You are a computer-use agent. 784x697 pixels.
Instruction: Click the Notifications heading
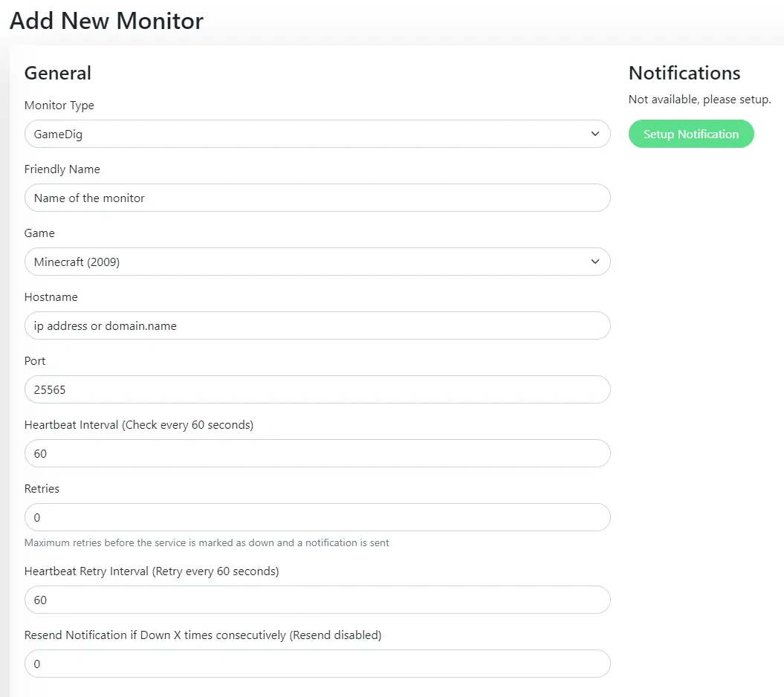684,73
